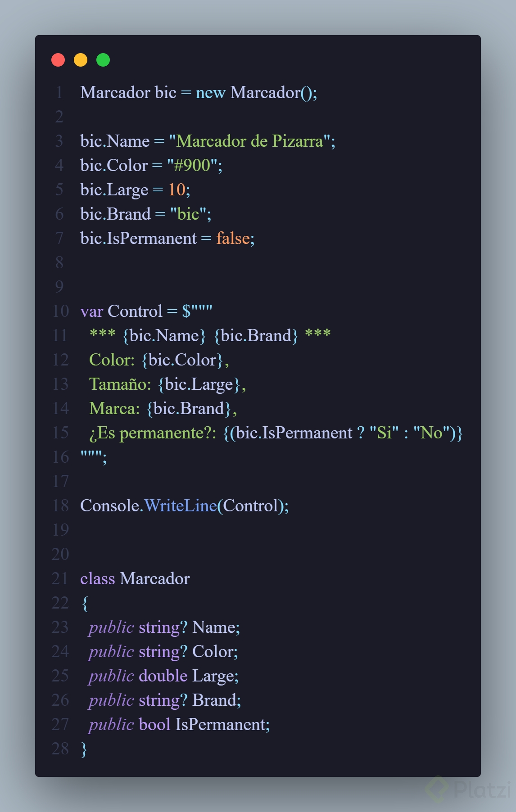Click line number 28 in the gutter
516x812 pixels.
click(60, 749)
